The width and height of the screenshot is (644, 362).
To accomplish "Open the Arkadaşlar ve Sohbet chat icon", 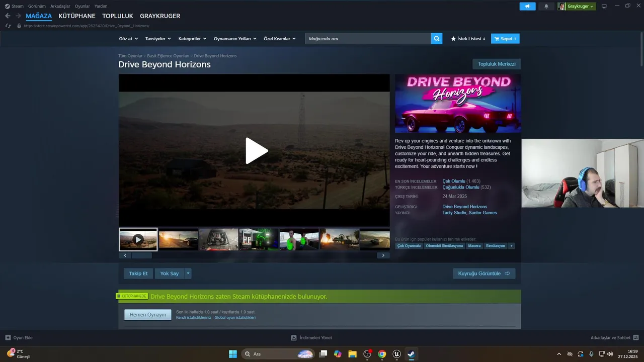I will click(636, 338).
